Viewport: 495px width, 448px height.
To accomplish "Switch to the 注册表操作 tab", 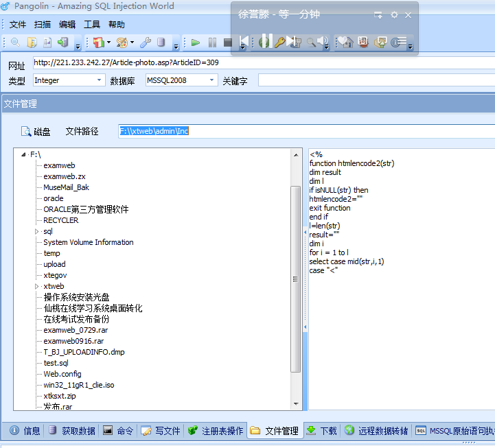I will (x=216, y=431).
